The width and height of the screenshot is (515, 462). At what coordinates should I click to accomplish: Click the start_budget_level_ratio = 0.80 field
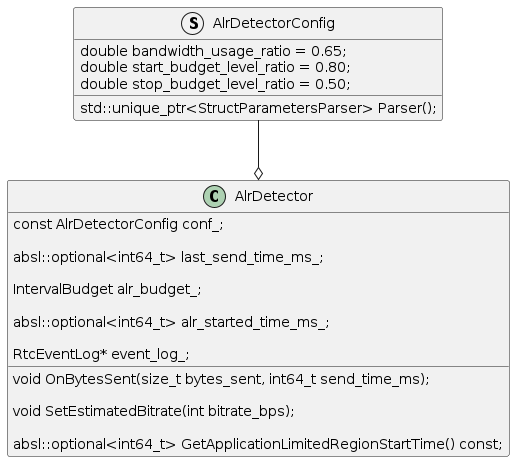(x=215, y=67)
